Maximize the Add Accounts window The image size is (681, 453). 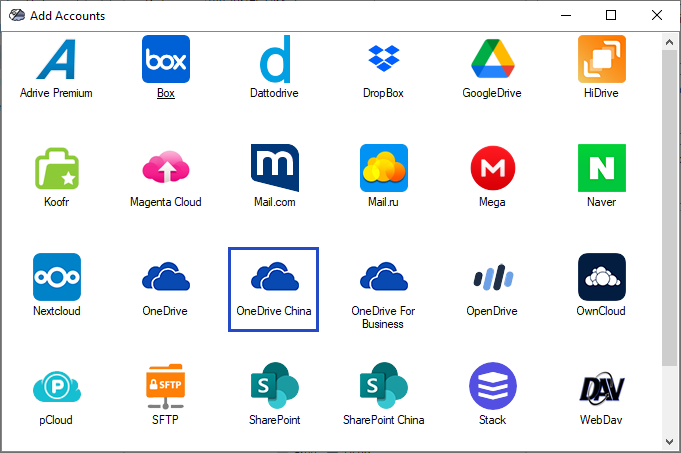(611, 15)
